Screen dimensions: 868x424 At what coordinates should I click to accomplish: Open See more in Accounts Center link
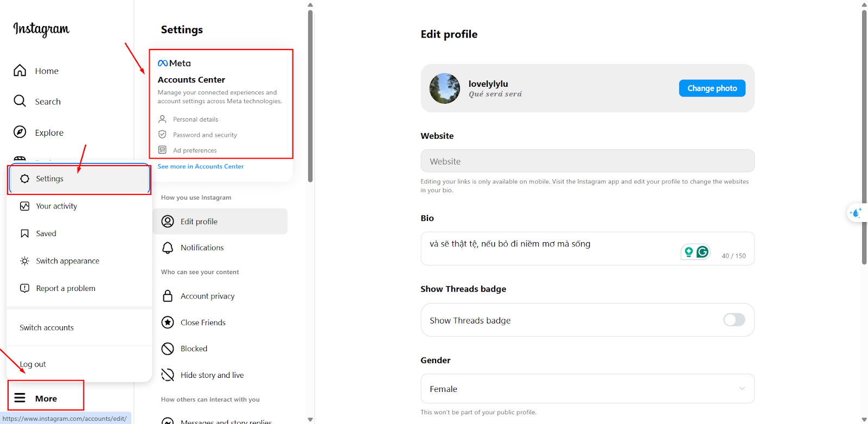[201, 166]
